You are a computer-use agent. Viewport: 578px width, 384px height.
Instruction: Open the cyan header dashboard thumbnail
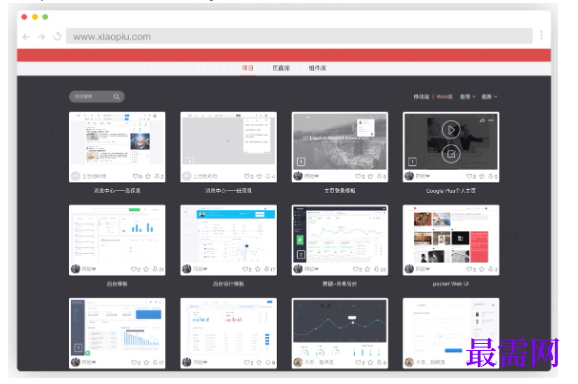tap(228, 234)
